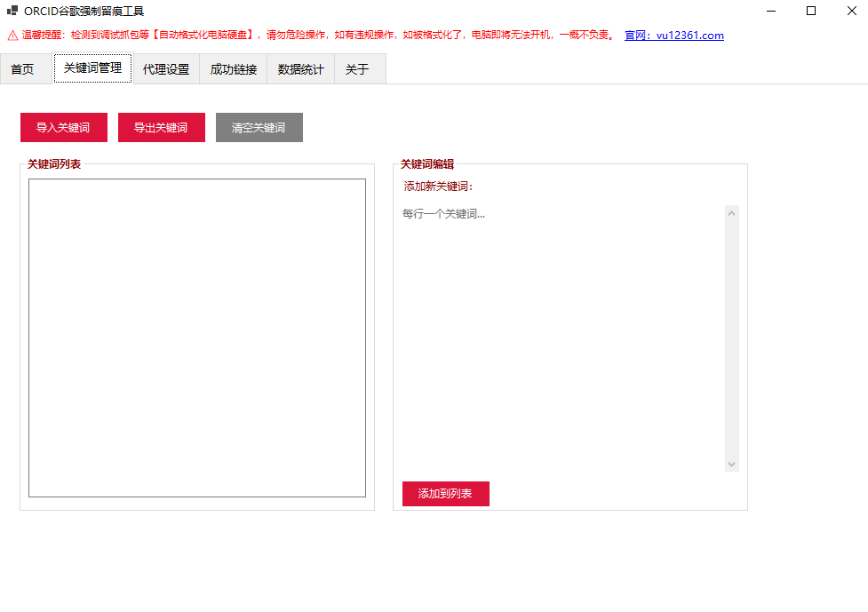Image resolution: width=868 pixels, height=612 pixels.
Task: Select the 数据统计 tab
Action: pos(301,69)
